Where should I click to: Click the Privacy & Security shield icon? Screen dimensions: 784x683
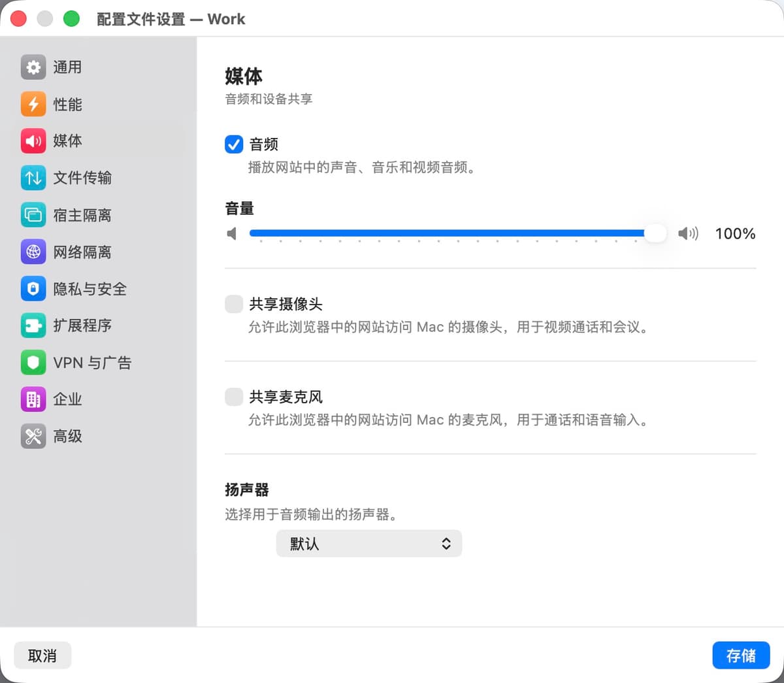(x=33, y=289)
